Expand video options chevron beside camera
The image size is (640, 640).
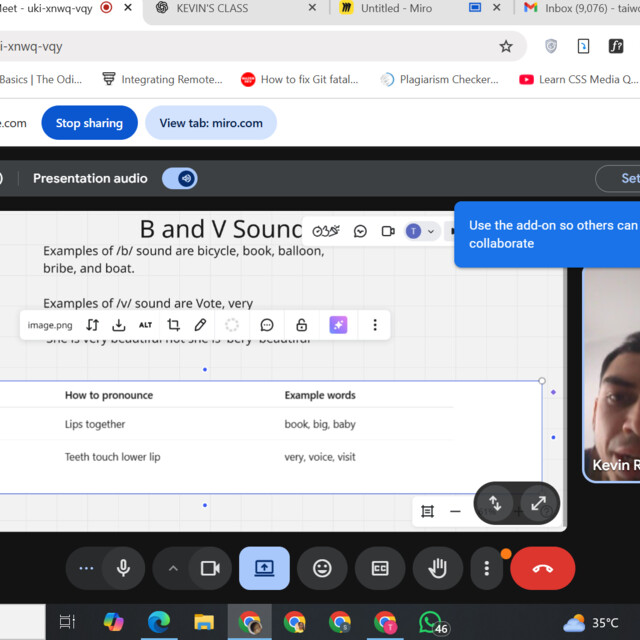coord(173,568)
